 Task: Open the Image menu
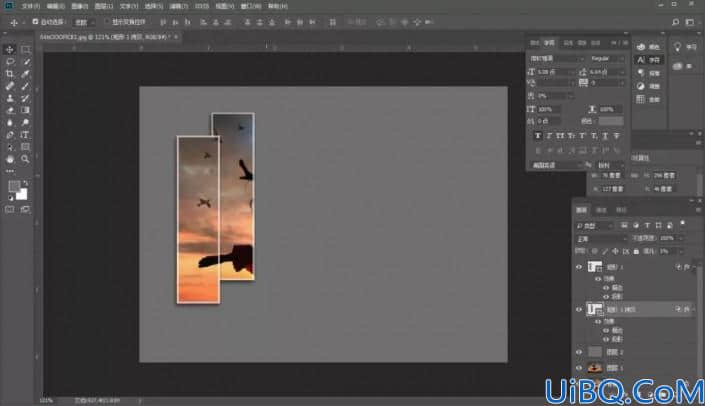click(80, 6)
